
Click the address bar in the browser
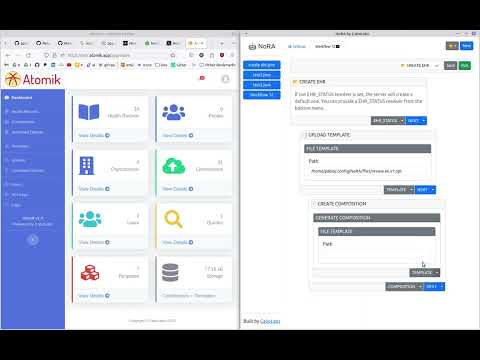pyautogui.click(x=110, y=55)
